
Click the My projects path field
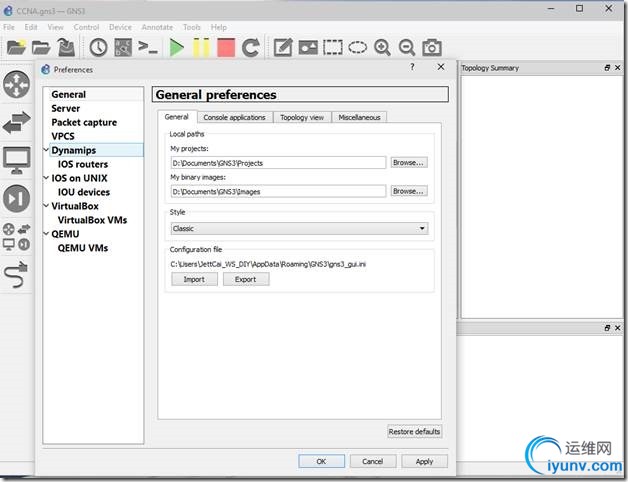(278, 163)
